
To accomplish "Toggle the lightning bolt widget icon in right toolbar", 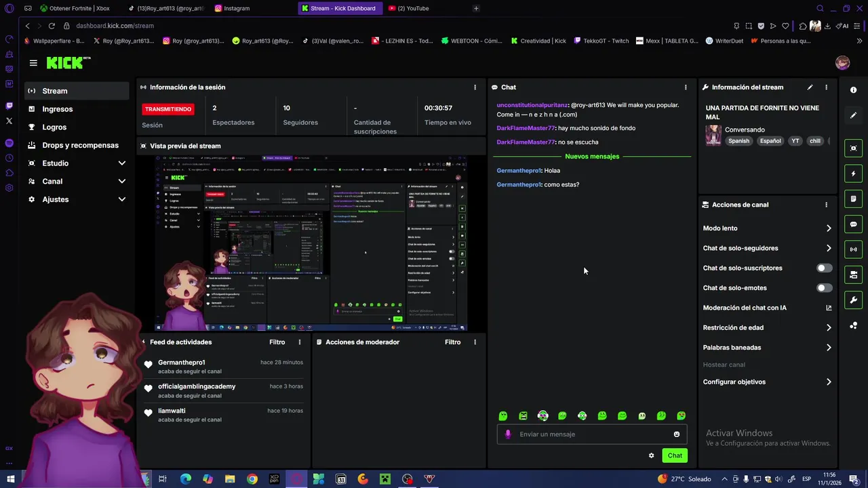I will 853,174.
